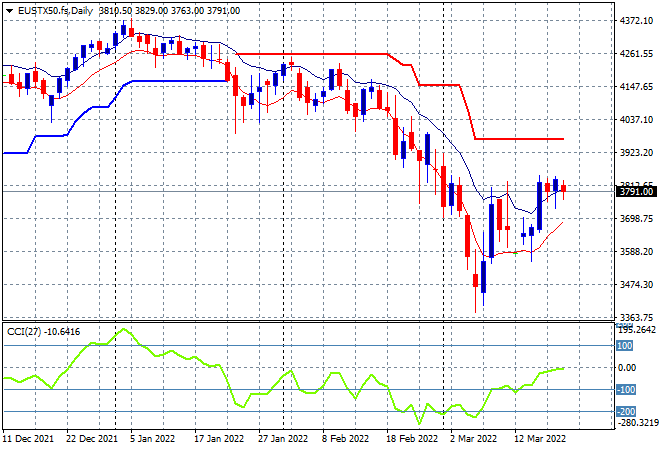The image size is (660, 450).
Task: Select the CCI(27) -10.6416 indicator label
Action: (43, 332)
